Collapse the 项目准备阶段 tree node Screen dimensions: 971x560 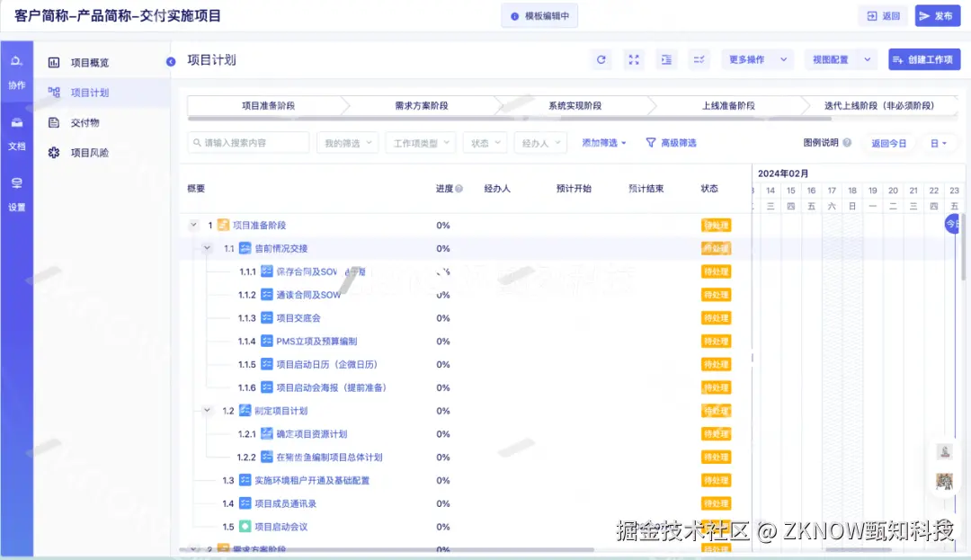tap(192, 225)
